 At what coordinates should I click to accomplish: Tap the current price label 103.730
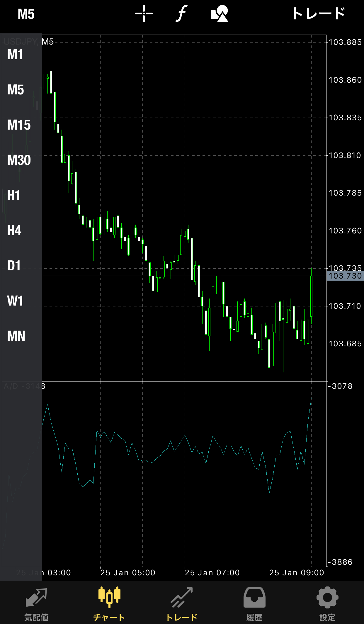[345, 276]
